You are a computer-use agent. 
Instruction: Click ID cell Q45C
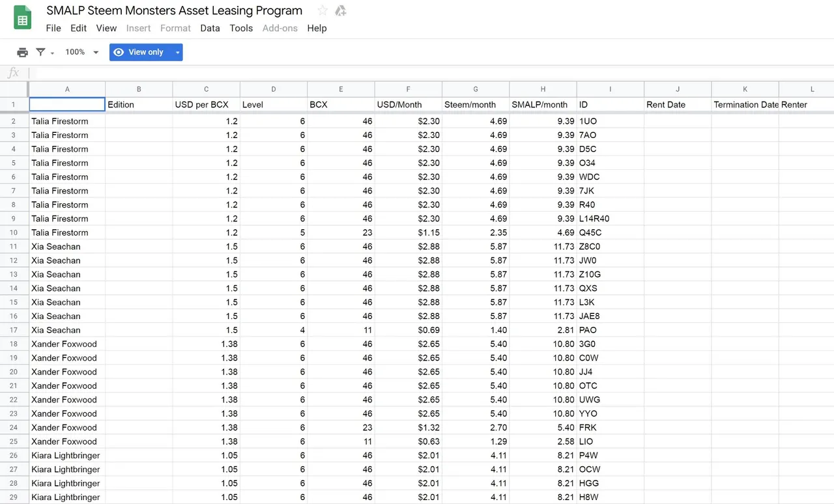click(x=610, y=232)
